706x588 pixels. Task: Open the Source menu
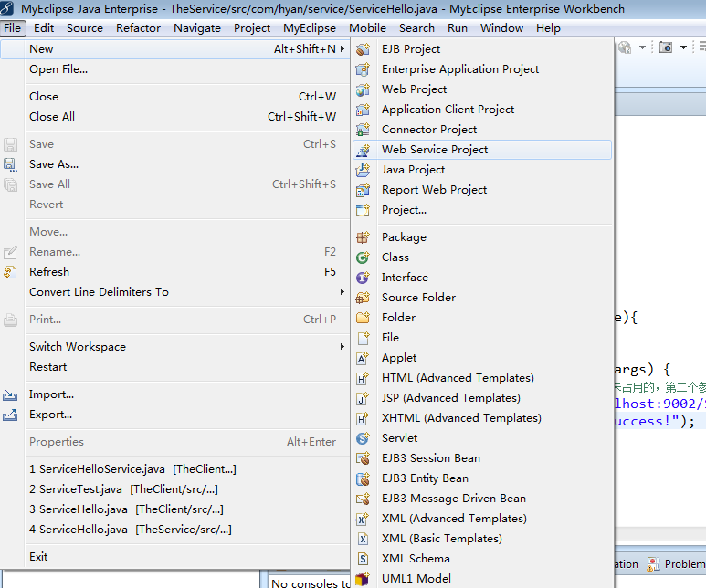85,28
